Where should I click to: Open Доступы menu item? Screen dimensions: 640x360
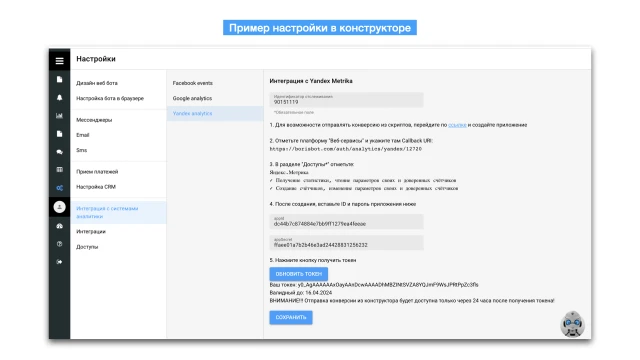pos(87,247)
